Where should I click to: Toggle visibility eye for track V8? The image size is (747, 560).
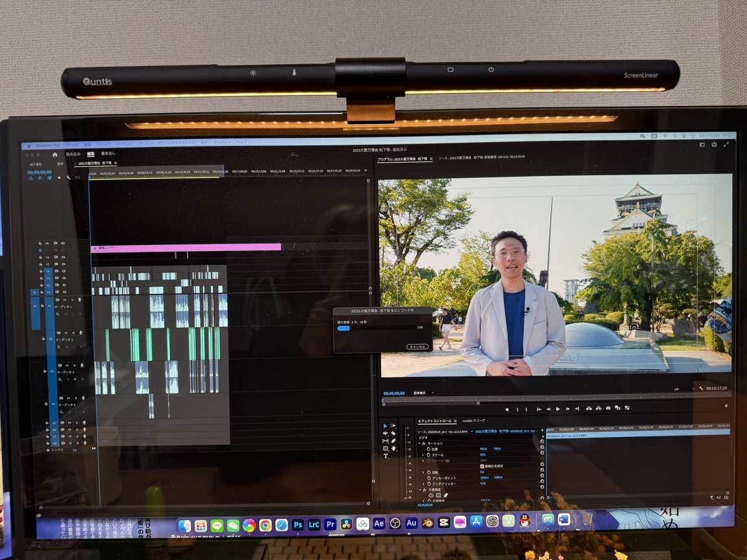point(63,243)
